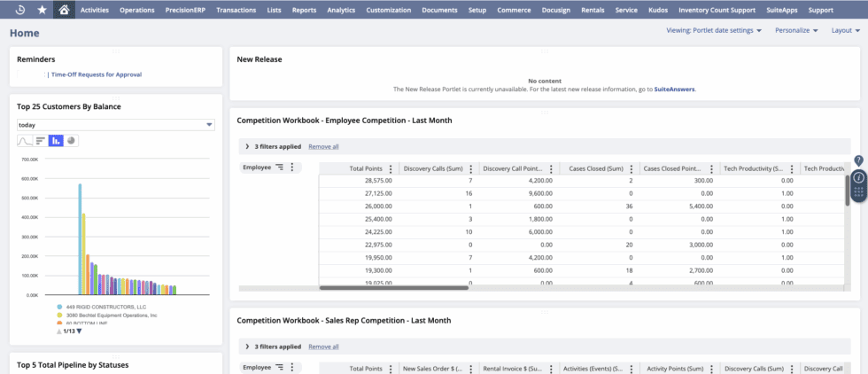Open the Layout dropdown
868x374 pixels.
pyautogui.click(x=846, y=31)
